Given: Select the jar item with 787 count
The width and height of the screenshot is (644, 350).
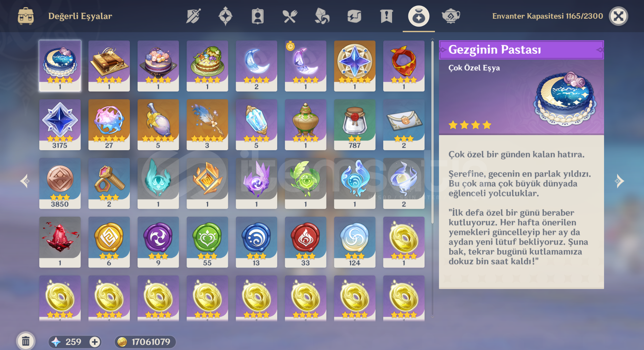Looking at the screenshot, I should [355, 124].
